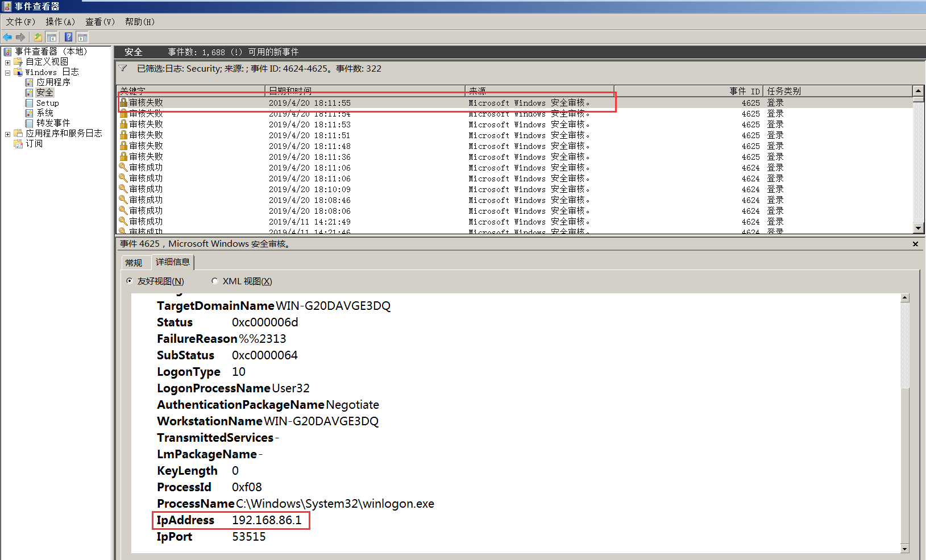This screenshot has width=926, height=560.
Task: Click the filter funnel icon above the event list
Action: click(123, 68)
